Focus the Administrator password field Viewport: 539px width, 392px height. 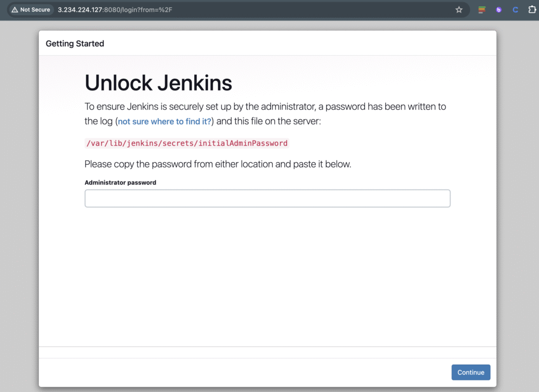[x=267, y=198]
